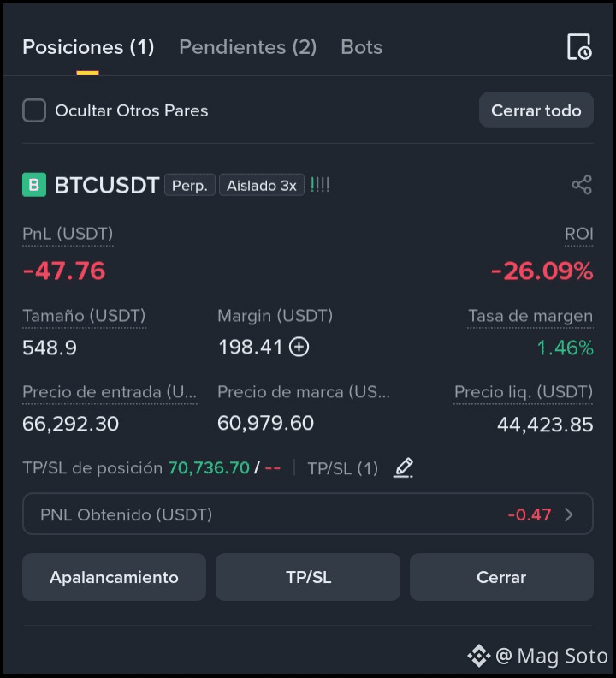Click the TP/SL (1) label
Screen dimensions: 616x678
[x=343, y=468]
